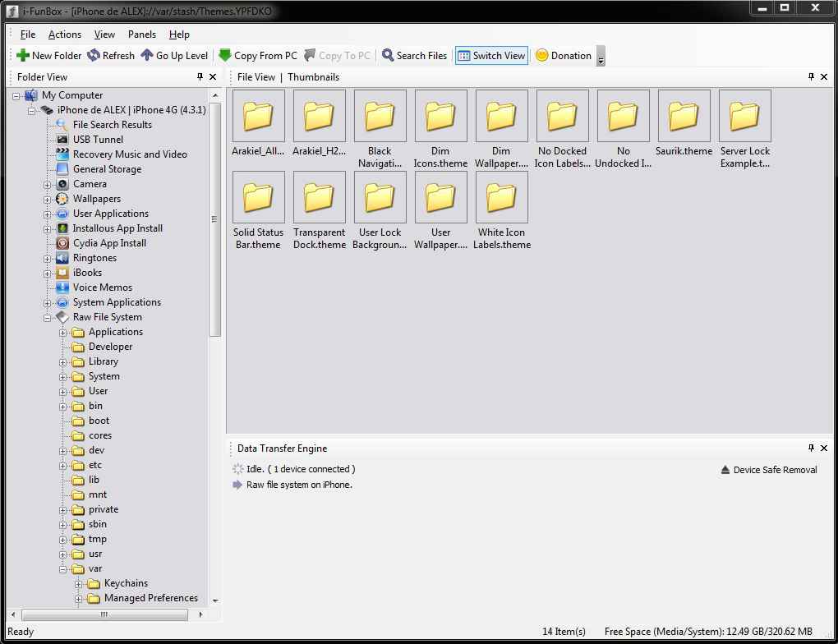Pin the Folder View panel

click(200, 76)
